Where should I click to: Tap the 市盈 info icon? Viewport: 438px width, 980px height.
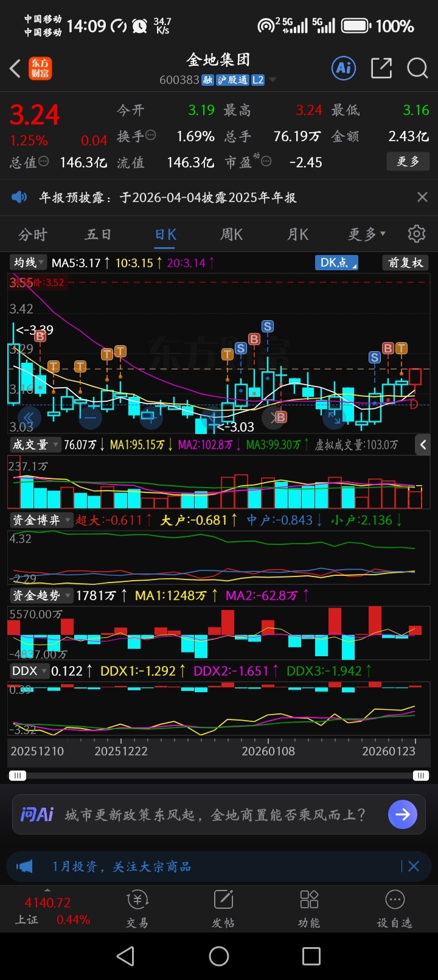[266, 161]
